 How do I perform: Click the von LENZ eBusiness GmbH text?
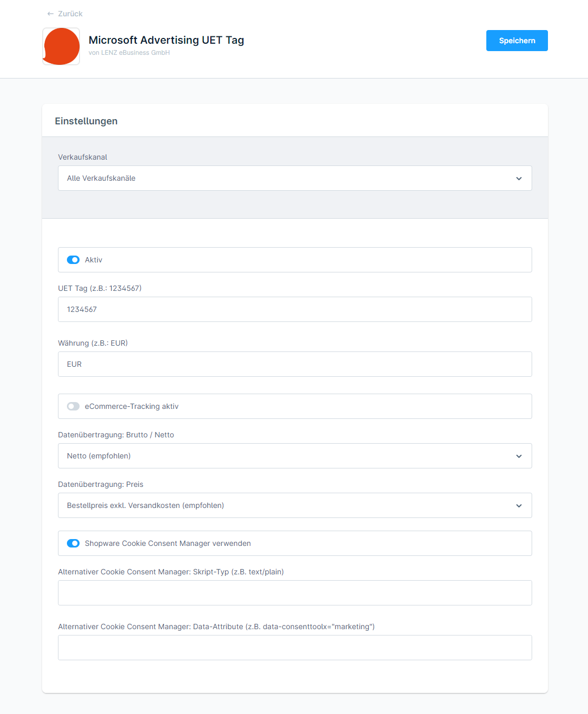129,53
